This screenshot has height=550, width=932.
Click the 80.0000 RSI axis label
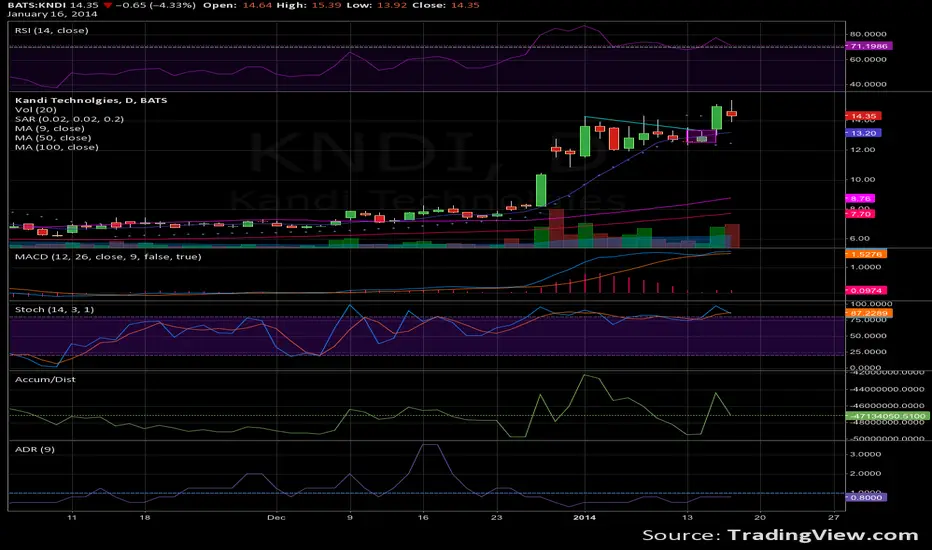[868, 34]
